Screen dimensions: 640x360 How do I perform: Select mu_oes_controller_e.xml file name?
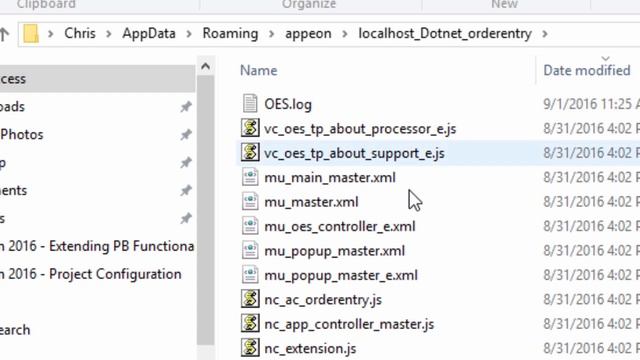[x=340, y=227]
